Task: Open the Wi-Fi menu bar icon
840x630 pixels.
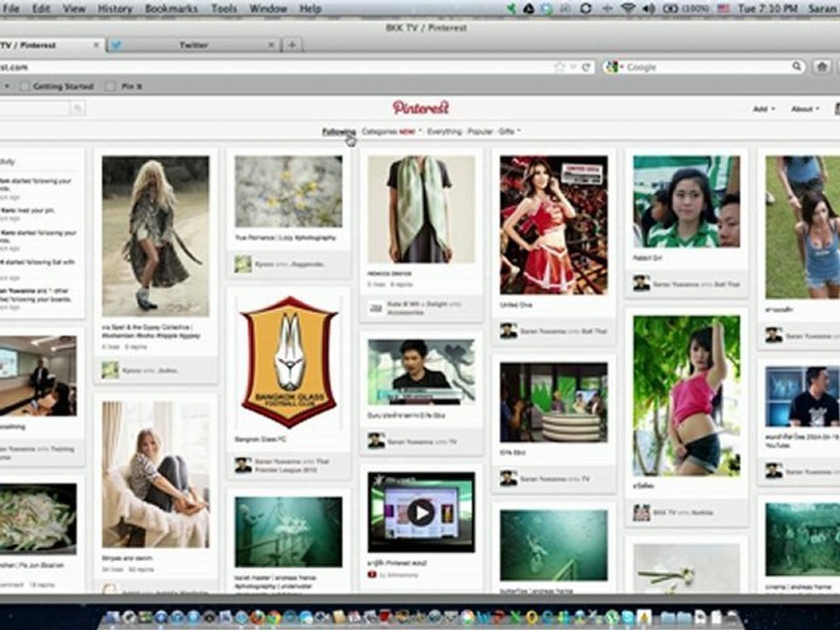Action: 628,9
